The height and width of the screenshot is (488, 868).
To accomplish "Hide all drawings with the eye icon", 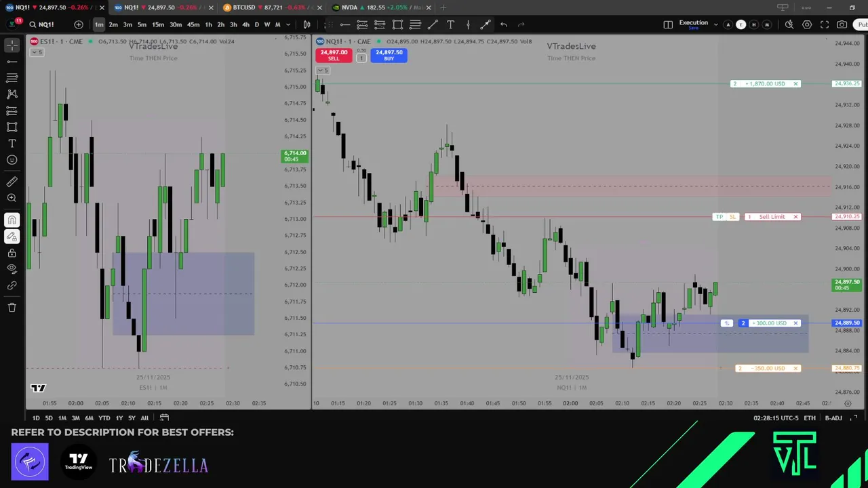I will click(12, 269).
